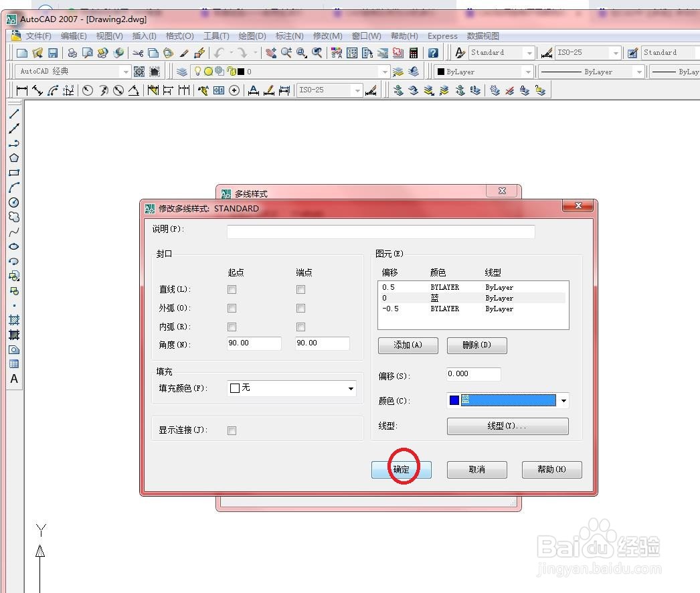The height and width of the screenshot is (593, 700).
Task: Open the Express menu
Action: (x=442, y=36)
